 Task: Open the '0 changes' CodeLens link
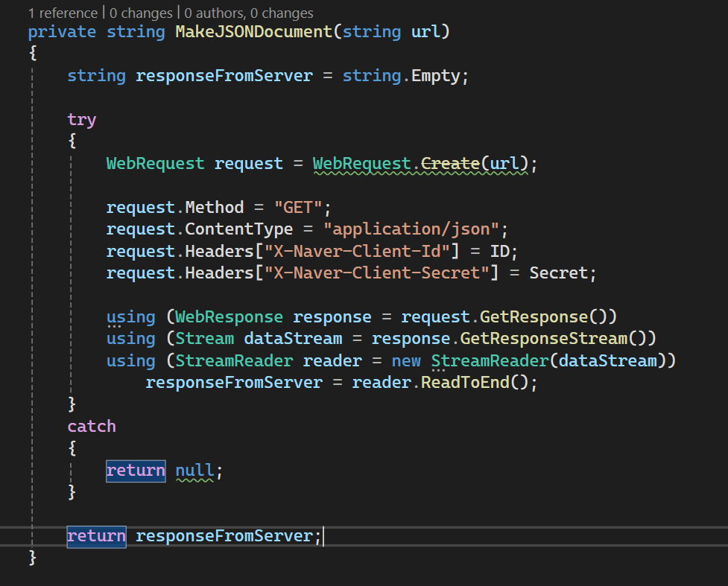[x=141, y=13]
